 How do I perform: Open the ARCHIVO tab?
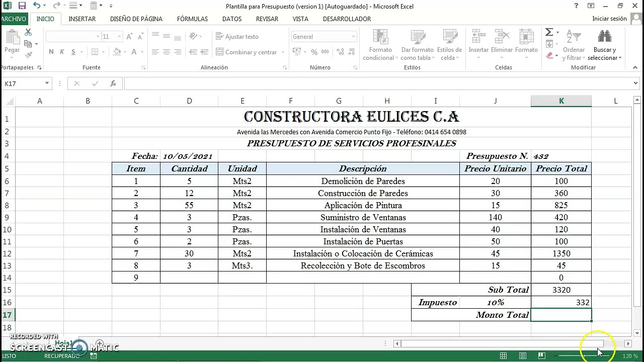point(14,19)
